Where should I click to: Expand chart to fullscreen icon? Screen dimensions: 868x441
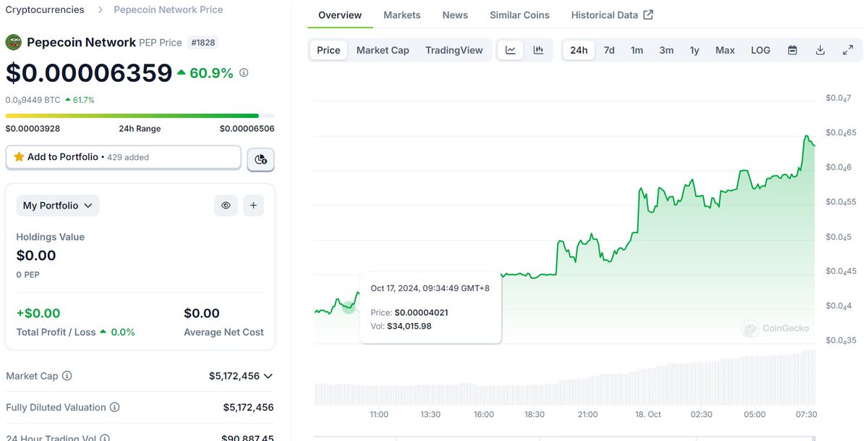848,50
